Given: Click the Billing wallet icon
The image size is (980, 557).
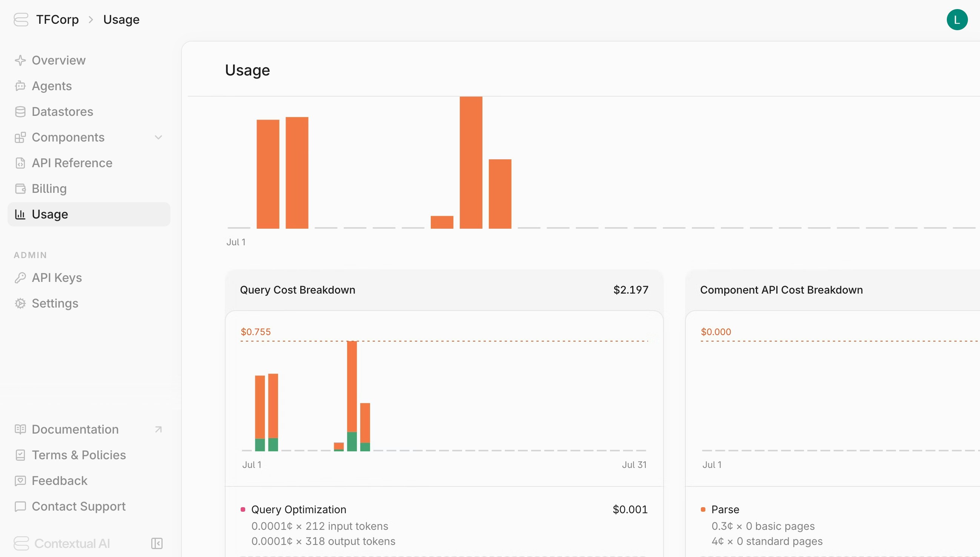Looking at the screenshot, I should (x=20, y=189).
